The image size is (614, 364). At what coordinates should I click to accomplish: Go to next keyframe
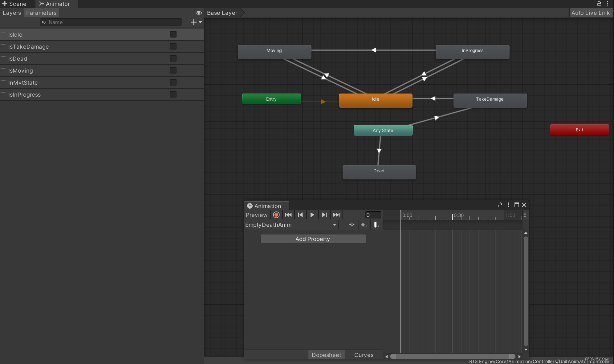pos(324,215)
